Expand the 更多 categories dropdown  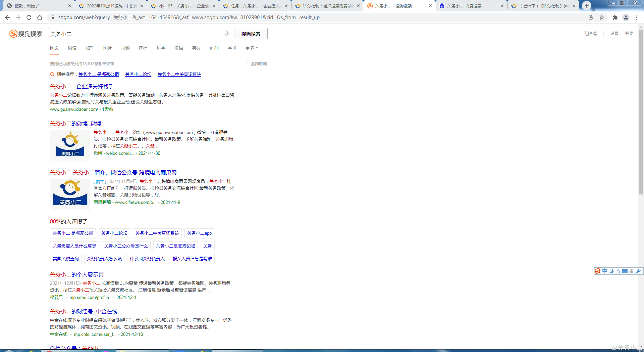(252, 48)
